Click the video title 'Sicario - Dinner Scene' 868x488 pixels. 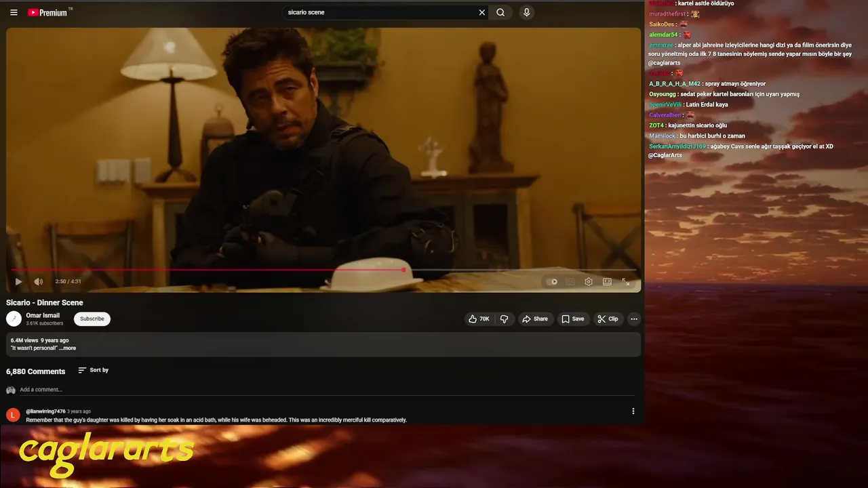[x=45, y=302]
